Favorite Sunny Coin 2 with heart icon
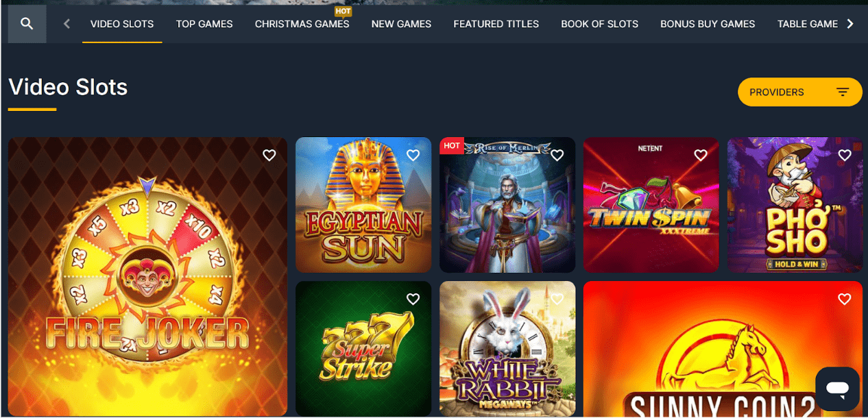The height and width of the screenshot is (418, 868). [844, 299]
